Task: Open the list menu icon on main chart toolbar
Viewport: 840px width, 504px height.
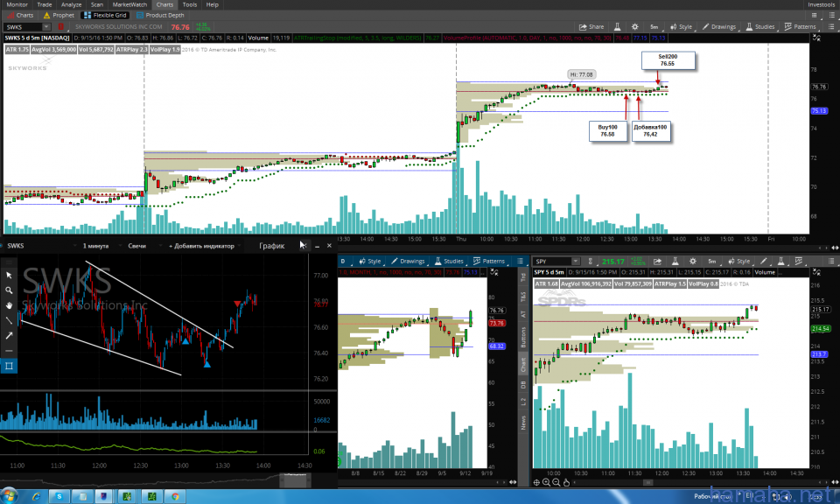Action: coord(831,27)
